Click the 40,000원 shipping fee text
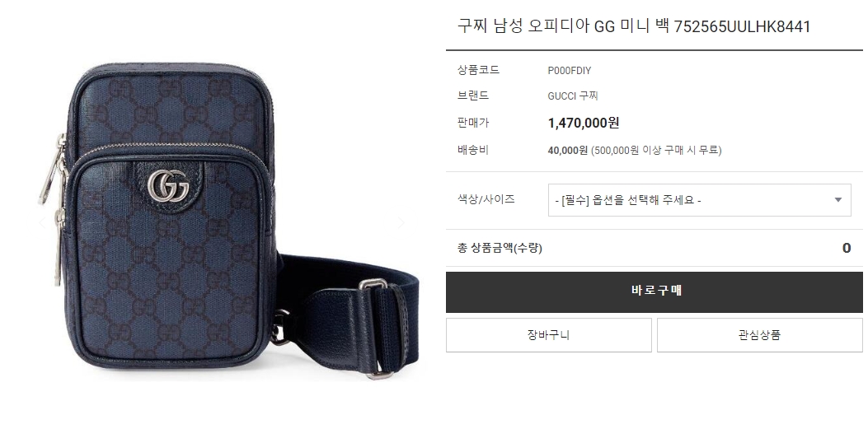Image resolution: width=868 pixels, height=429 pixels. [x=567, y=150]
